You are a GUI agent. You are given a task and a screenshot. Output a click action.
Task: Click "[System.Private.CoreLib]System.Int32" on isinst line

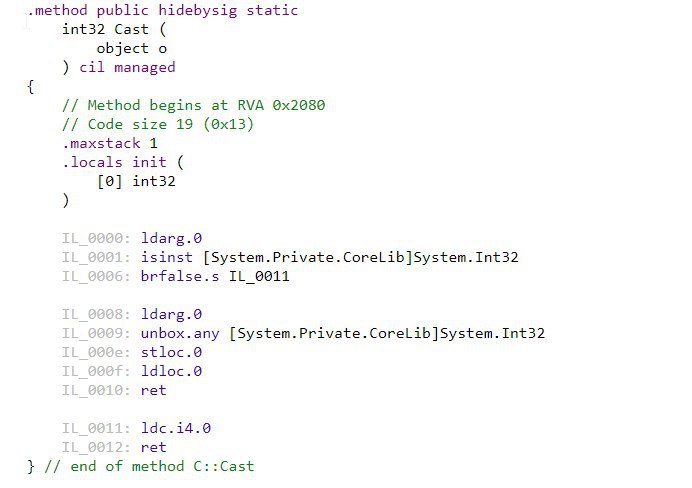tap(361, 257)
